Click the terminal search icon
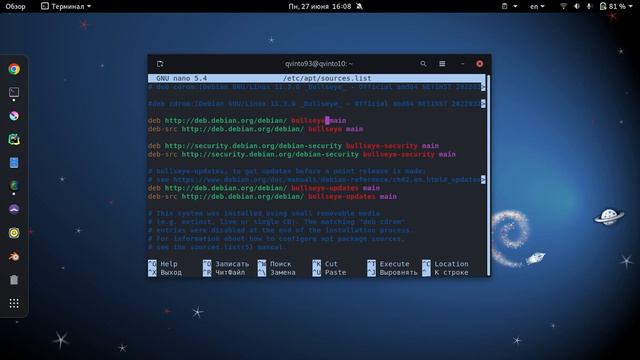This screenshot has width=640, height=360. [423, 64]
